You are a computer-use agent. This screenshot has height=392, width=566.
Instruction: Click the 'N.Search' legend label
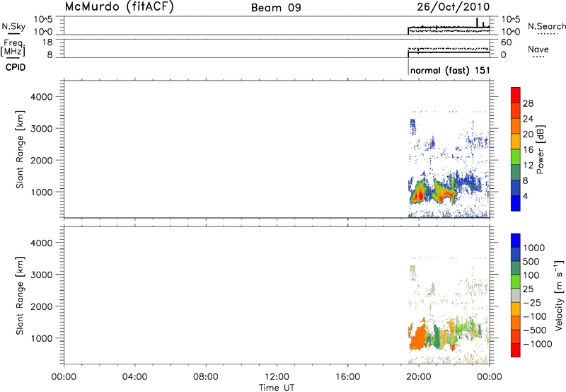click(546, 26)
